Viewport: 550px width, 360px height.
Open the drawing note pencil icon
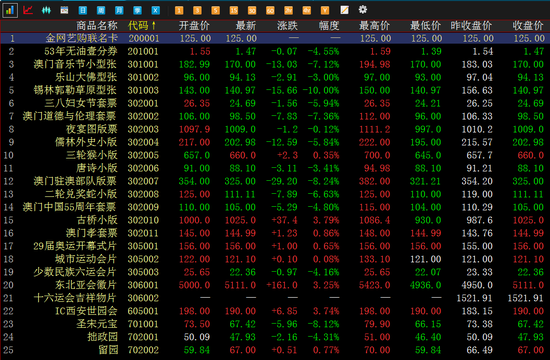coord(344,10)
